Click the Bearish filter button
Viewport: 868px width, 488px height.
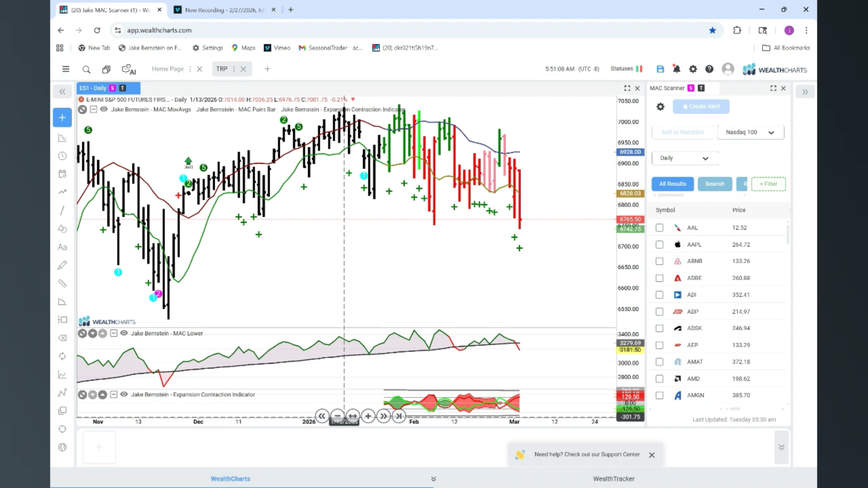click(x=714, y=184)
